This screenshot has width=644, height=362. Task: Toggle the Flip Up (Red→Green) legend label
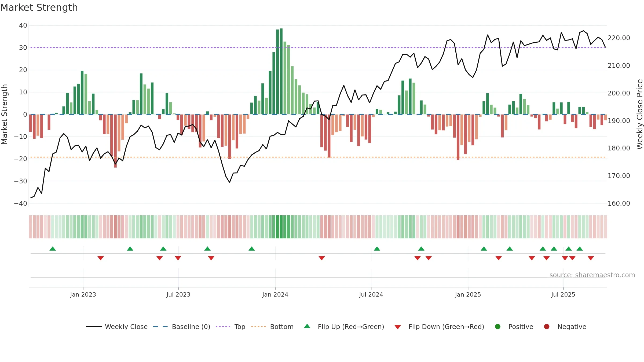[x=351, y=327]
